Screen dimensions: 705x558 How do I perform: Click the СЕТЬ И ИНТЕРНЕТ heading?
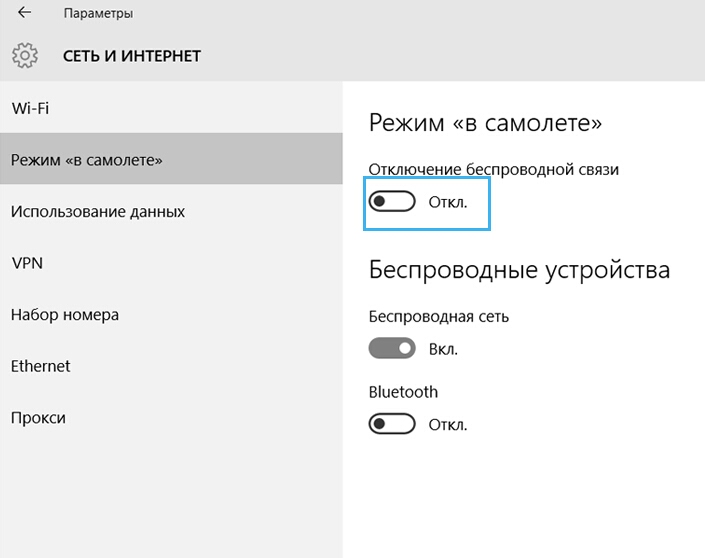(132, 56)
